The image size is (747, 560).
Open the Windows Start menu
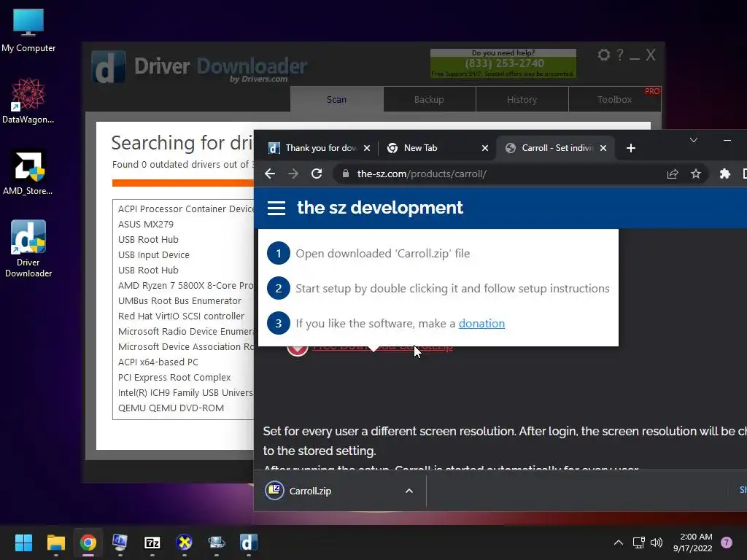23,542
